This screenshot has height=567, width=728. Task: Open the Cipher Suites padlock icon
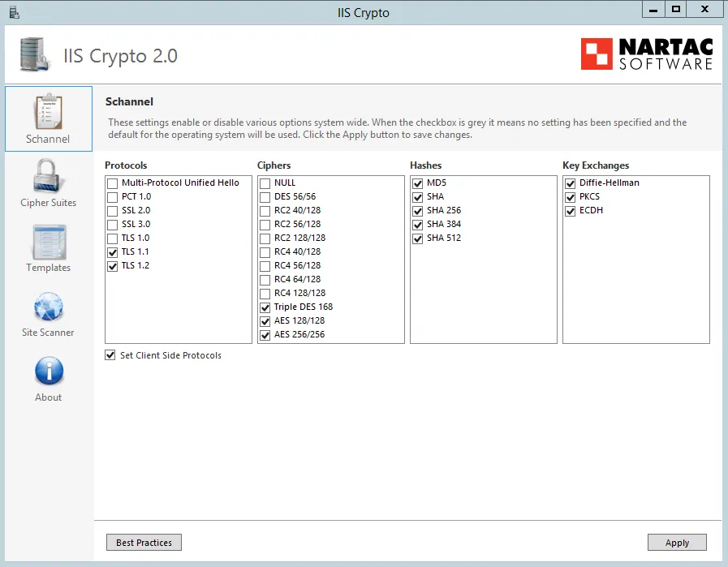point(46,175)
